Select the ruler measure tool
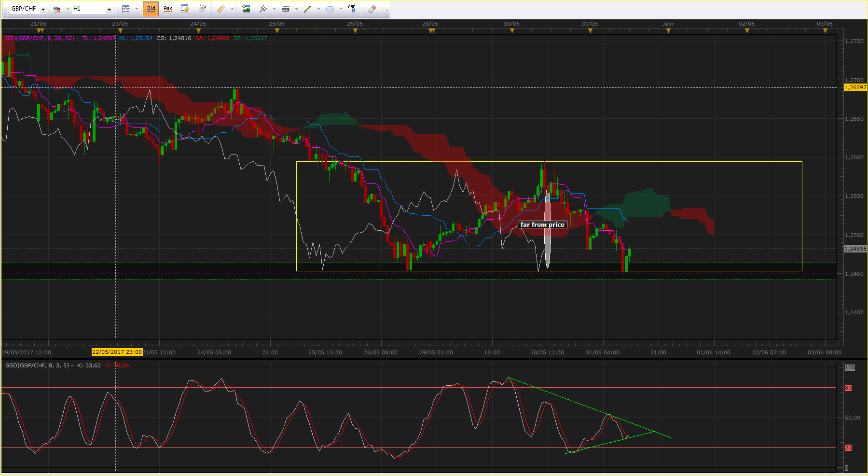This screenshot has height=476, width=868. click(221, 9)
